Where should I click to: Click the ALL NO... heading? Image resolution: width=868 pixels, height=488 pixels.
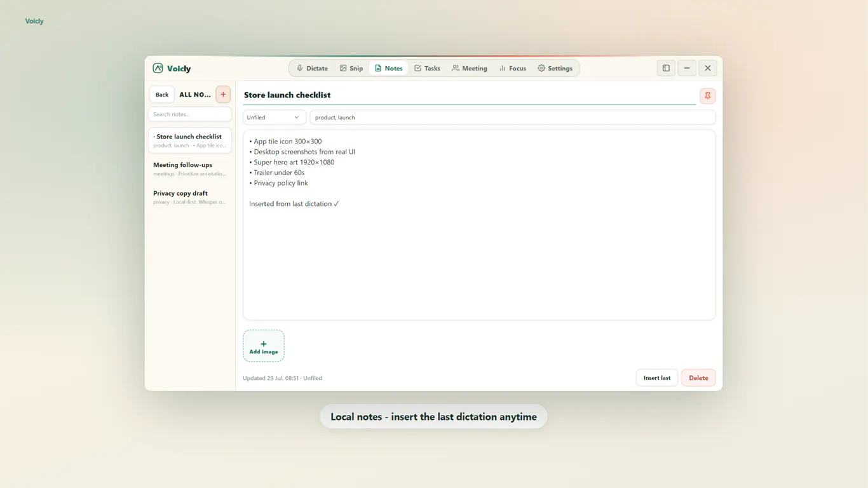coord(195,94)
